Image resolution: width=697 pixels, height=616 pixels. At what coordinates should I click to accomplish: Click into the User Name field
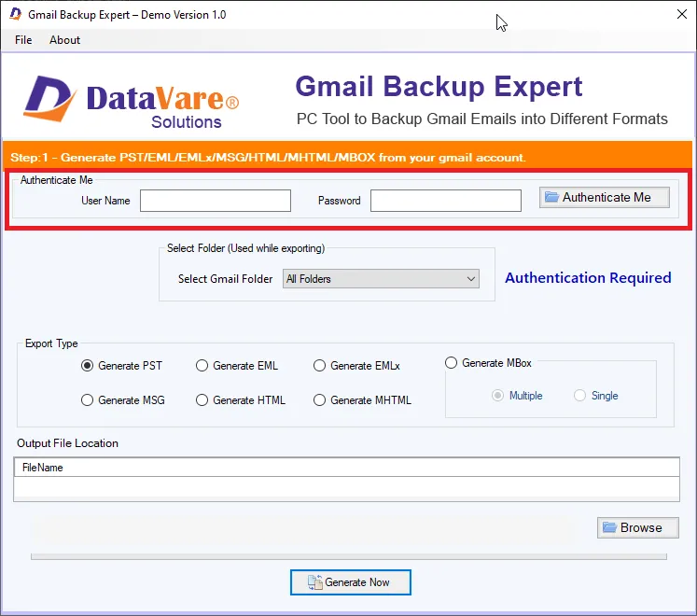[216, 201]
